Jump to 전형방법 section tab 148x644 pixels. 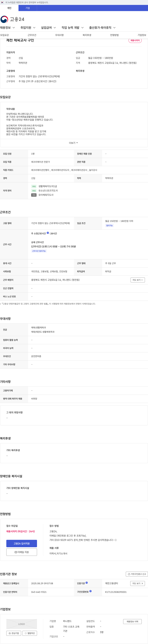(114, 35)
